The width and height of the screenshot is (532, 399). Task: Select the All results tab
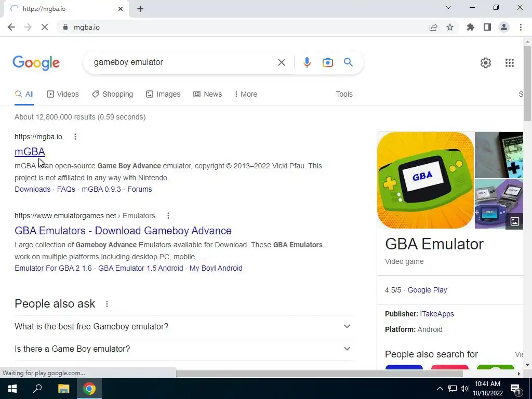[x=24, y=94]
